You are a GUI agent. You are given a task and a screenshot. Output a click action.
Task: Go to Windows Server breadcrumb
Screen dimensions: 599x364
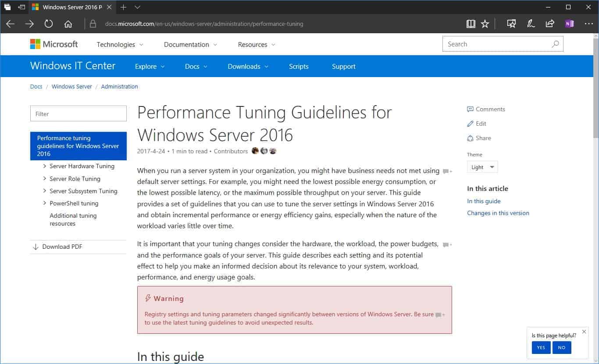pyautogui.click(x=72, y=86)
